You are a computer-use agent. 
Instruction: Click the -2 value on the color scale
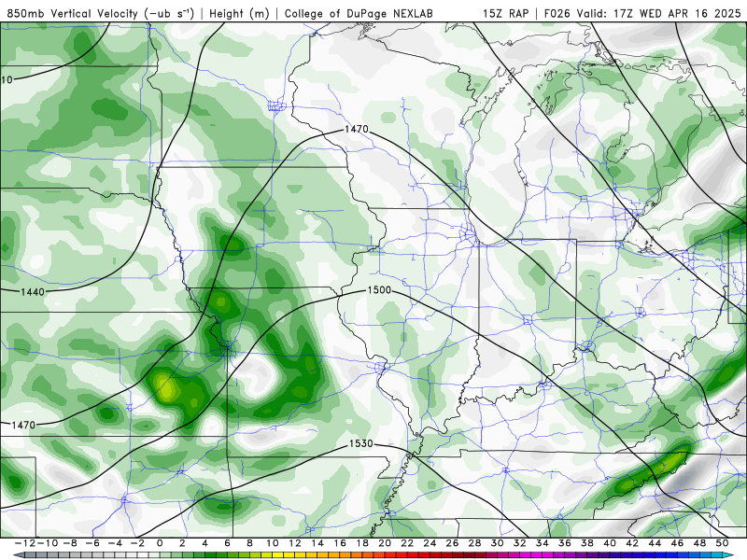(137, 543)
